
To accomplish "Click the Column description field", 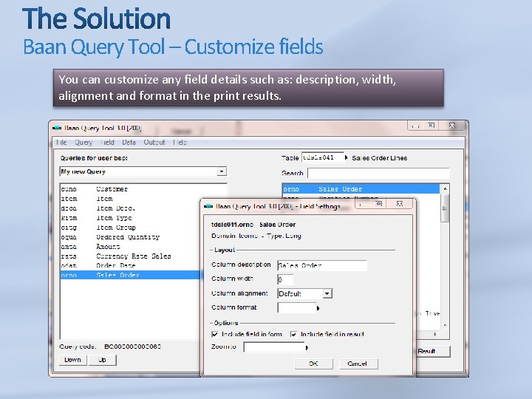I will tap(322, 265).
